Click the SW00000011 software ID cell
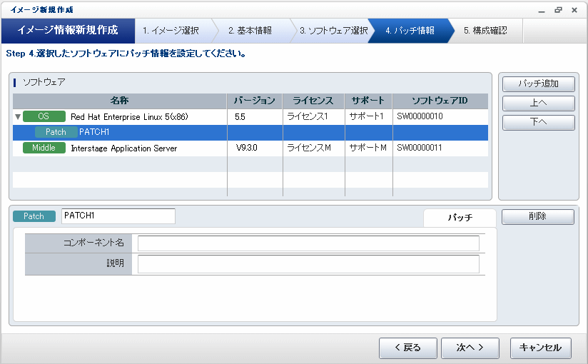Image resolution: width=588 pixels, height=364 pixels. pyautogui.click(x=420, y=148)
